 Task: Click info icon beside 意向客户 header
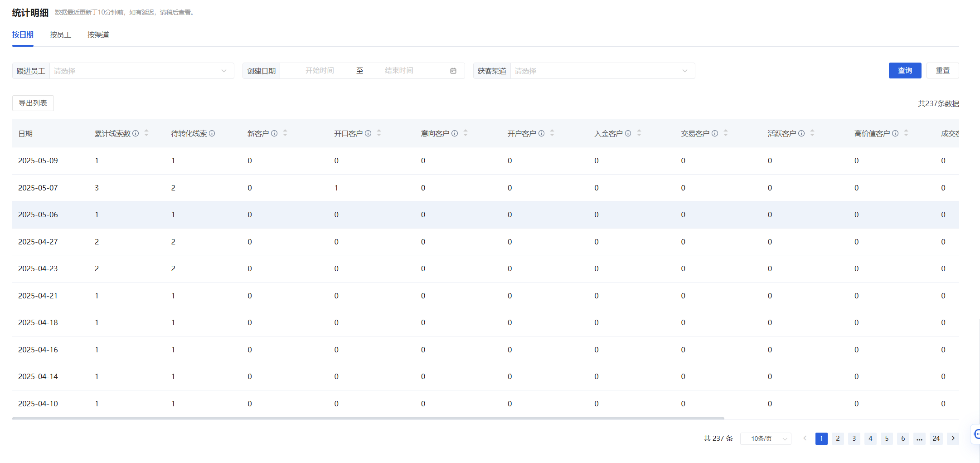tap(455, 133)
